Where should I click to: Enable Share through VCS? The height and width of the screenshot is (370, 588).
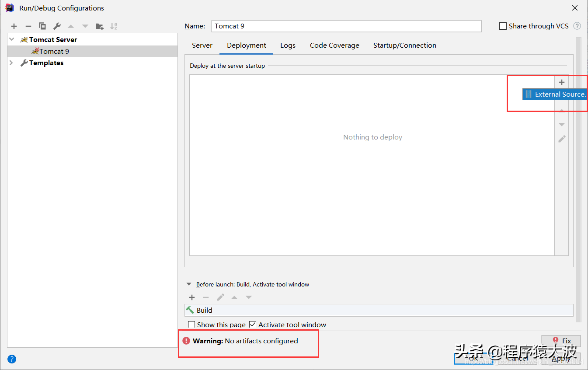tap(503, 26)
